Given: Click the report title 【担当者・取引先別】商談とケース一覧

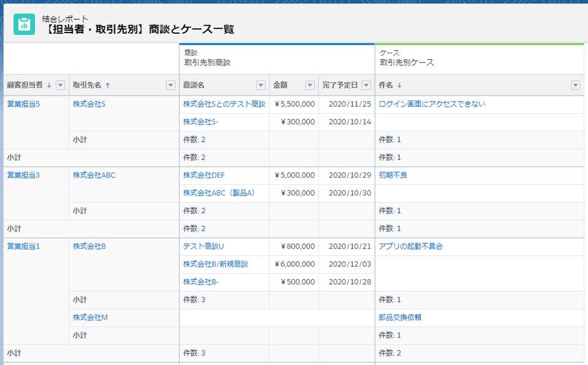Looking at the screenshot, I should tap(138, 29).
